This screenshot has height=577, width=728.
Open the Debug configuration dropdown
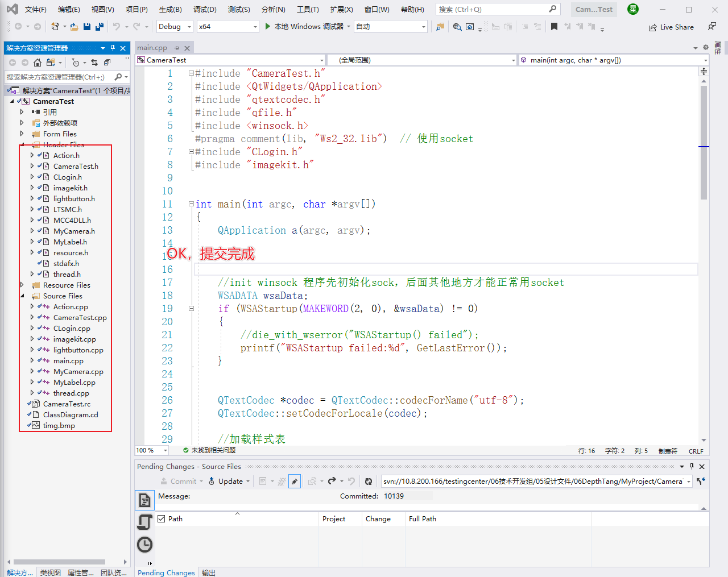point(174,26)
